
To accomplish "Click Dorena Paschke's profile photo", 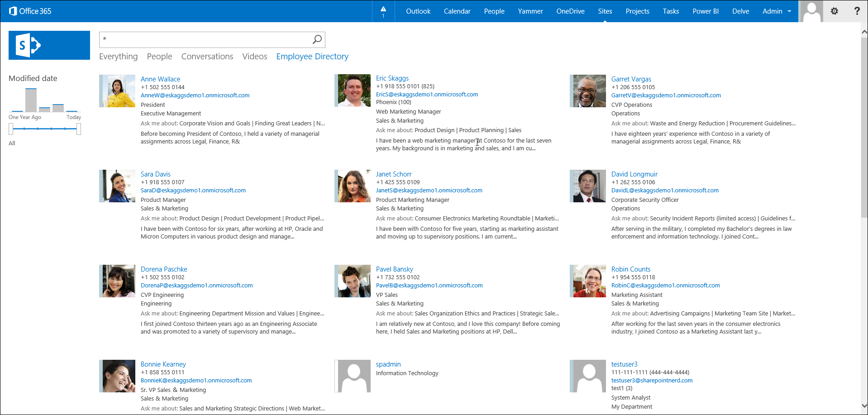I will coord(117,281).
